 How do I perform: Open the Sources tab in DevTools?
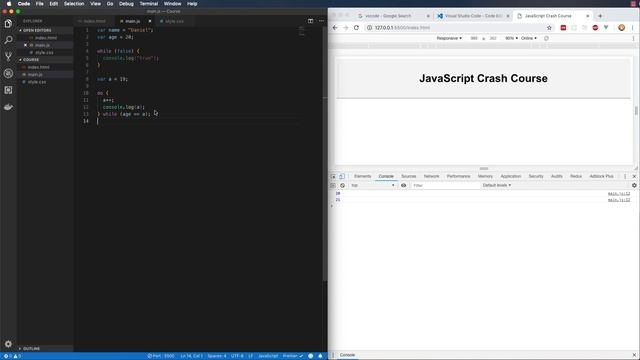click(x=409, y=176)
